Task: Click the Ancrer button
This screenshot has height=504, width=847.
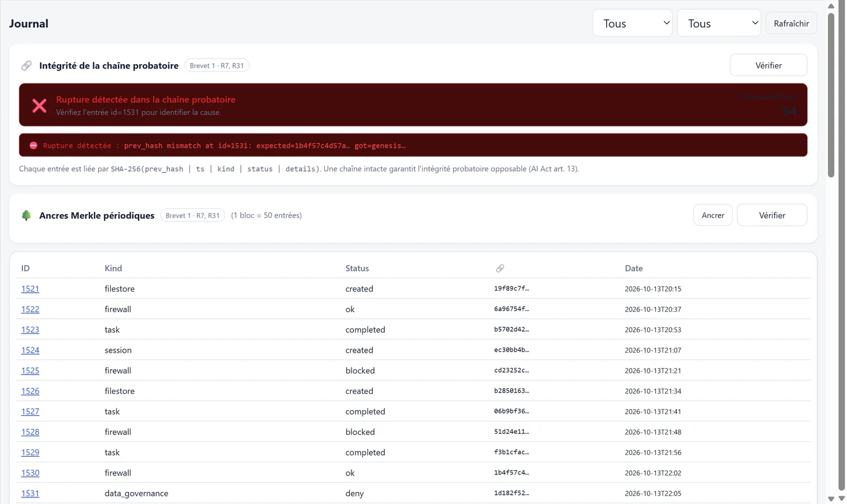Action: coord(713,215)
